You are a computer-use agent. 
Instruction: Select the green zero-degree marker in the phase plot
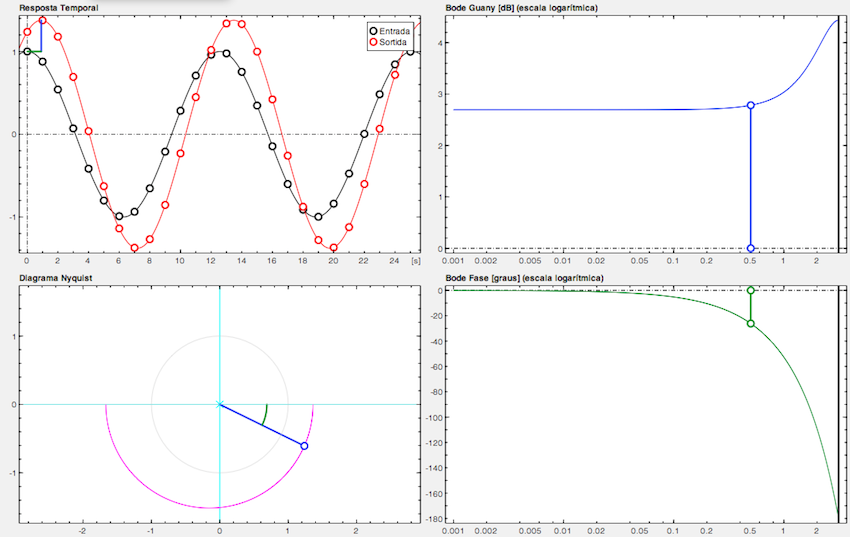coord(751,290)
